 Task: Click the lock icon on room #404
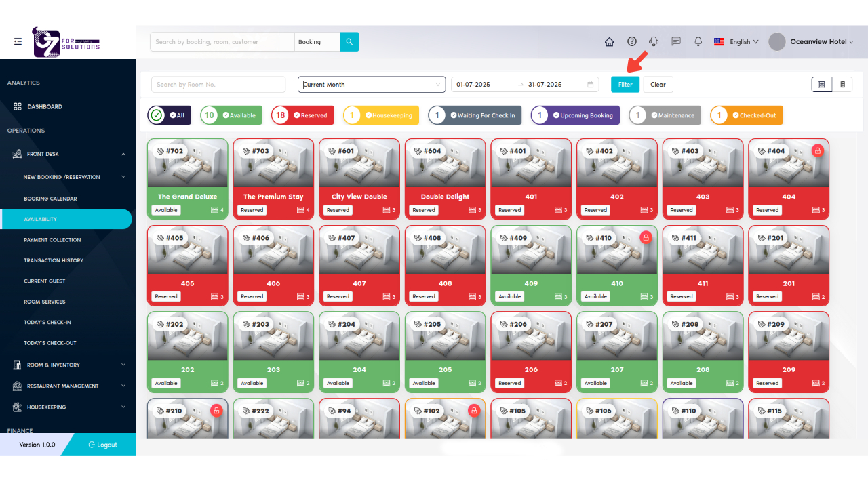point(817,151)
